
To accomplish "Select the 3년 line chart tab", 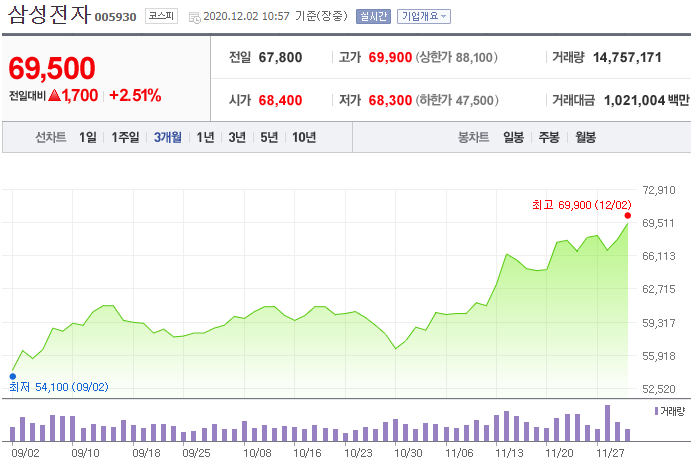I will [237, 137].
